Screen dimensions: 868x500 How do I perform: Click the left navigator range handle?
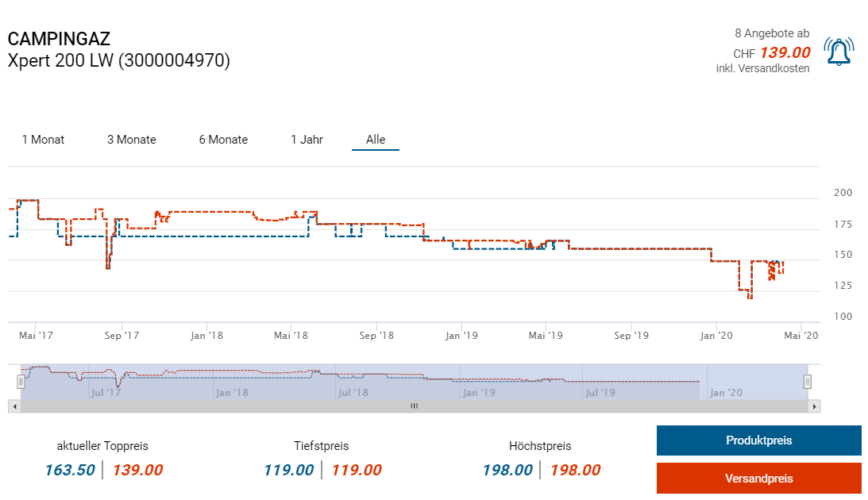(x=21, y=382)
